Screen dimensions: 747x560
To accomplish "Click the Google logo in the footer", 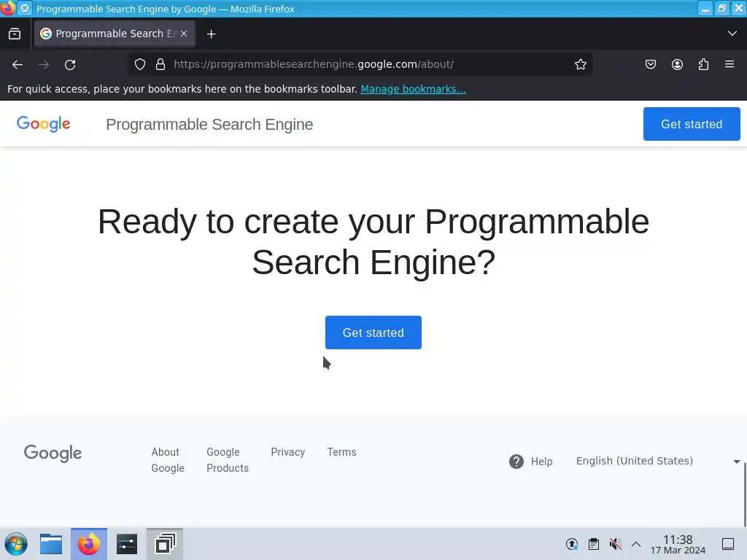I will (53, 453).
